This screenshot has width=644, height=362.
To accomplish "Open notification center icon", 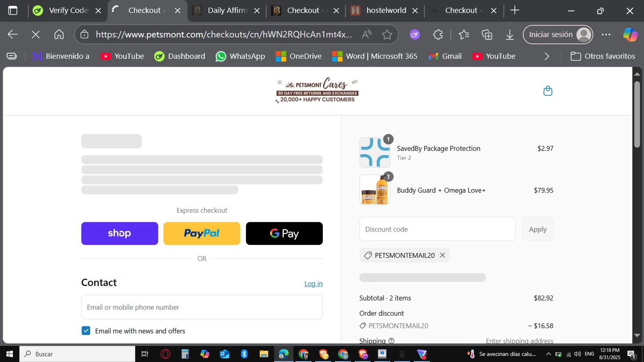I will pos(632,354).
